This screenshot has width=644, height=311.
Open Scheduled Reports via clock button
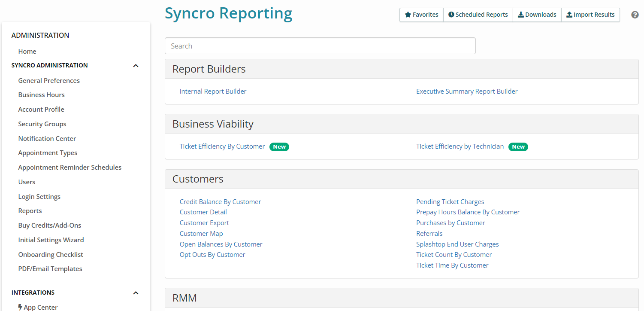pyautogui.click(x=478, y=15)
